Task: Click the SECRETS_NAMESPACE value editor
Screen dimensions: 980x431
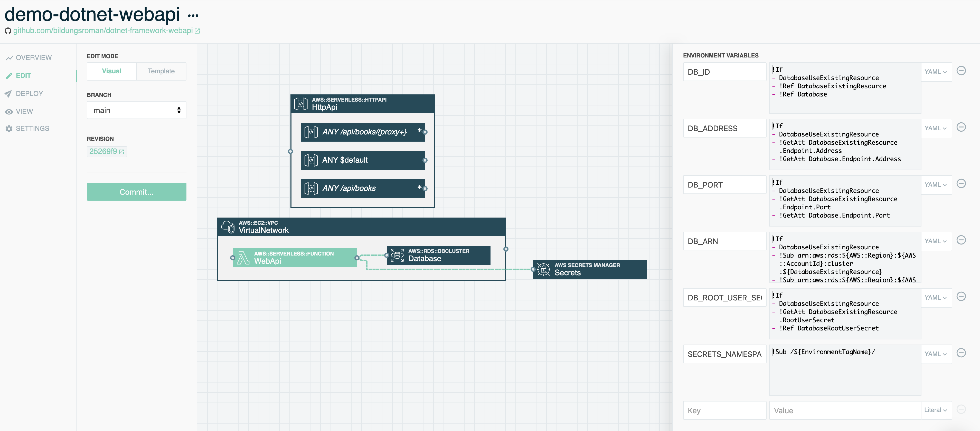Action: click(845, 370)
